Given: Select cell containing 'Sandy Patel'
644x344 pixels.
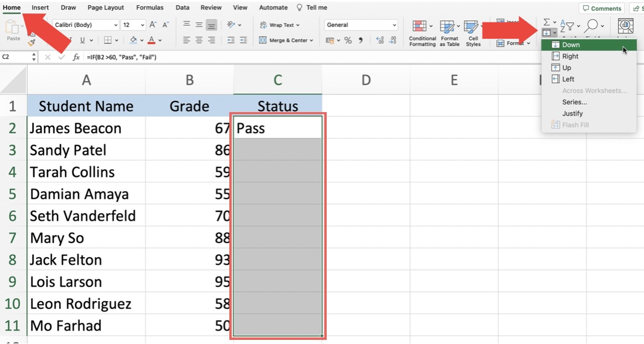Looking at the screenshot, I should pos(86,150).
